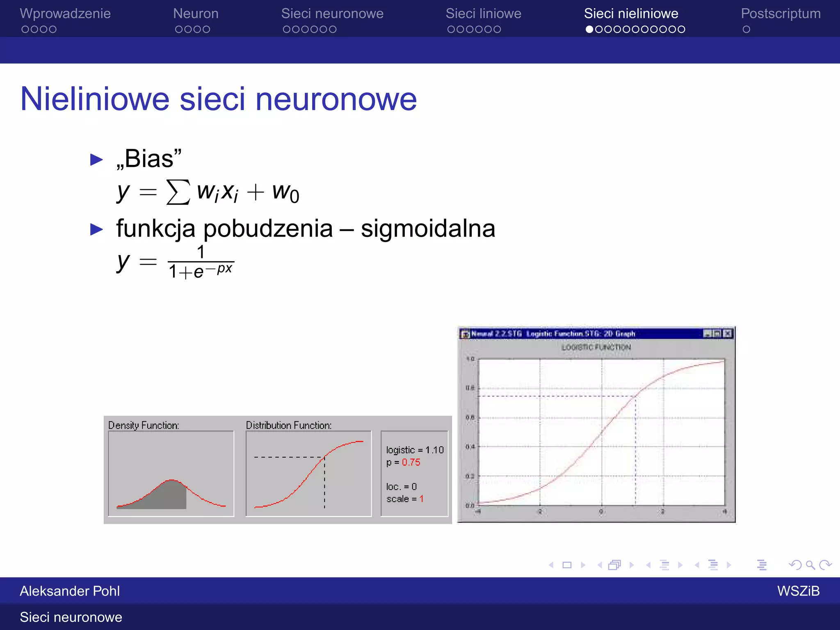Go to next section arrow
This screenshot has height=630, width=840.
729,565
